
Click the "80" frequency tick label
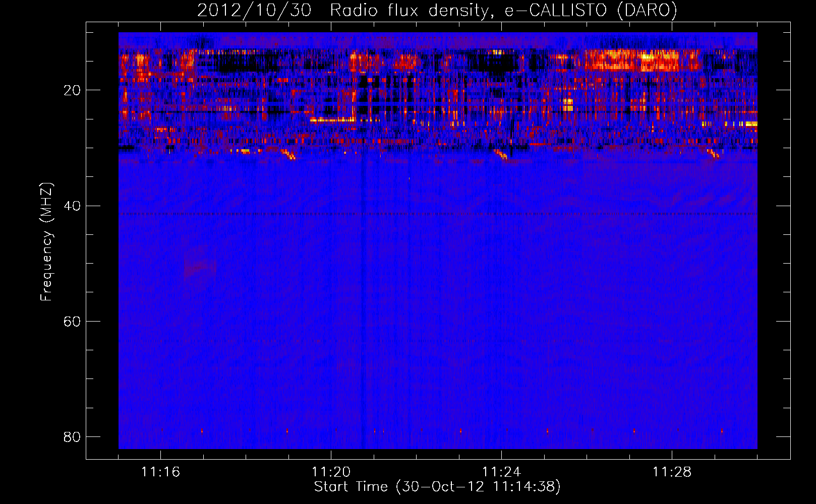coord(72,437)
